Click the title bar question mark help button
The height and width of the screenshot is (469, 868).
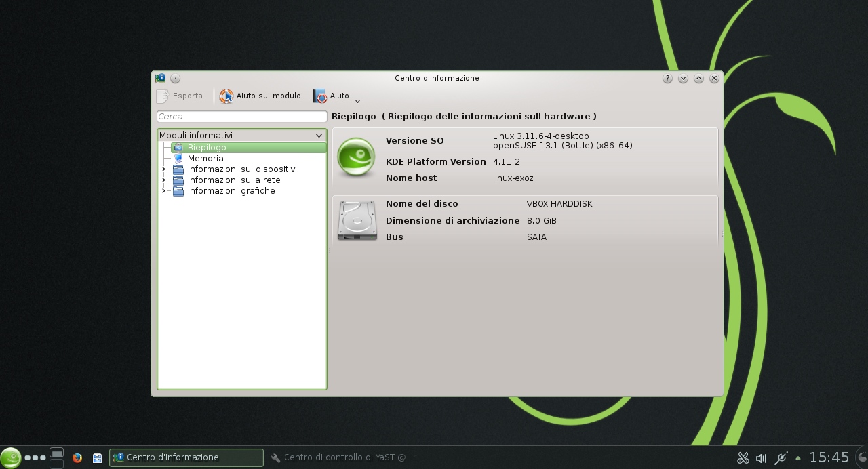pos(667,79)
